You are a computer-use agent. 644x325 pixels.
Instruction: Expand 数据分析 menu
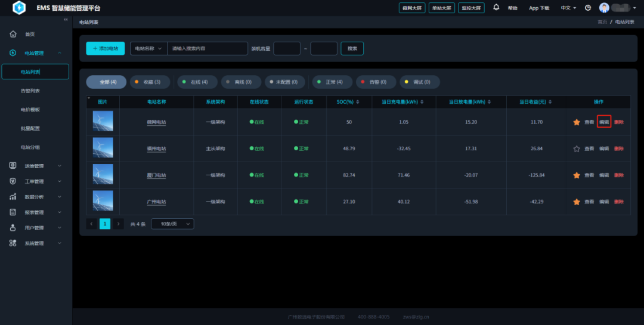coord(60,197)
